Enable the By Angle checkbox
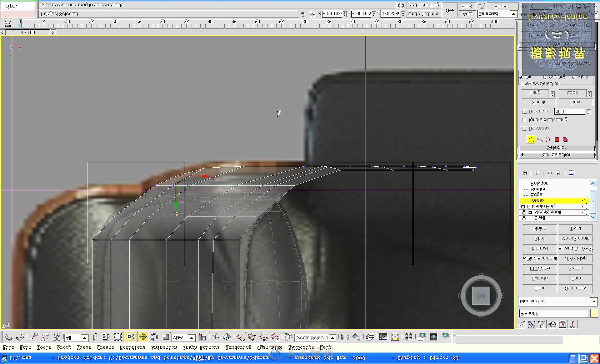The height and width of the screenshot is (364, 600). coord(525,112)
